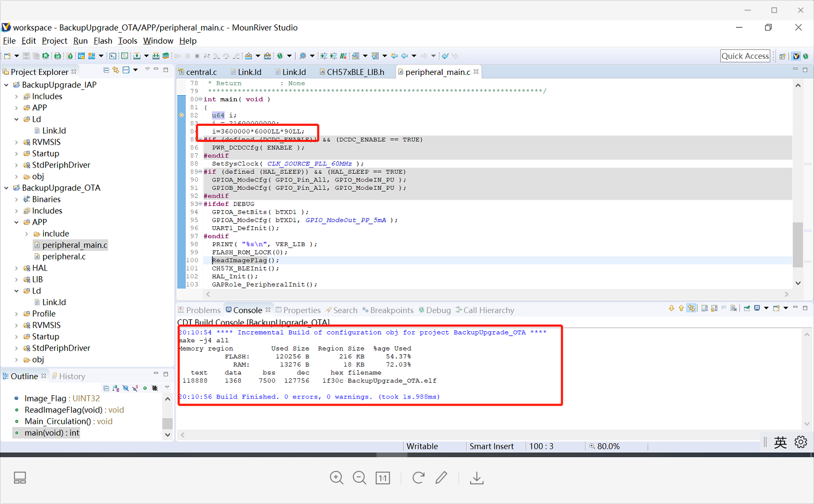Toggle console Wrap Lines swap-arrows button
The height and width of the screenshot is (504, 814).
pos(691,308)
